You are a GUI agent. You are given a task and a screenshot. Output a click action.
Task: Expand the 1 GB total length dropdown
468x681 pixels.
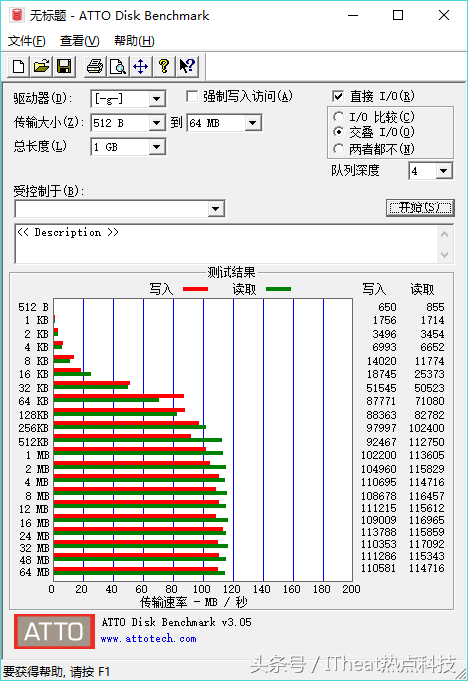coord(156,147)
